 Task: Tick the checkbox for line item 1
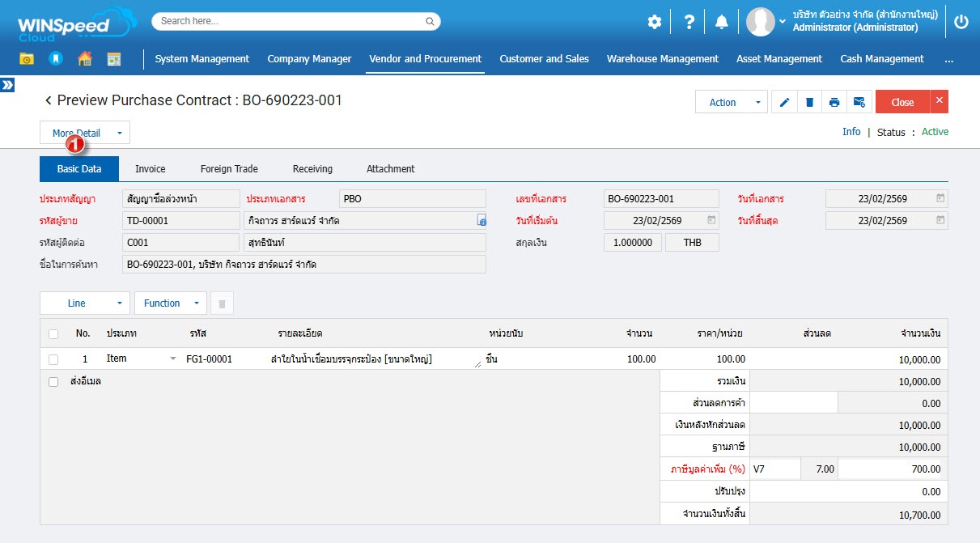tap(53, 359)
